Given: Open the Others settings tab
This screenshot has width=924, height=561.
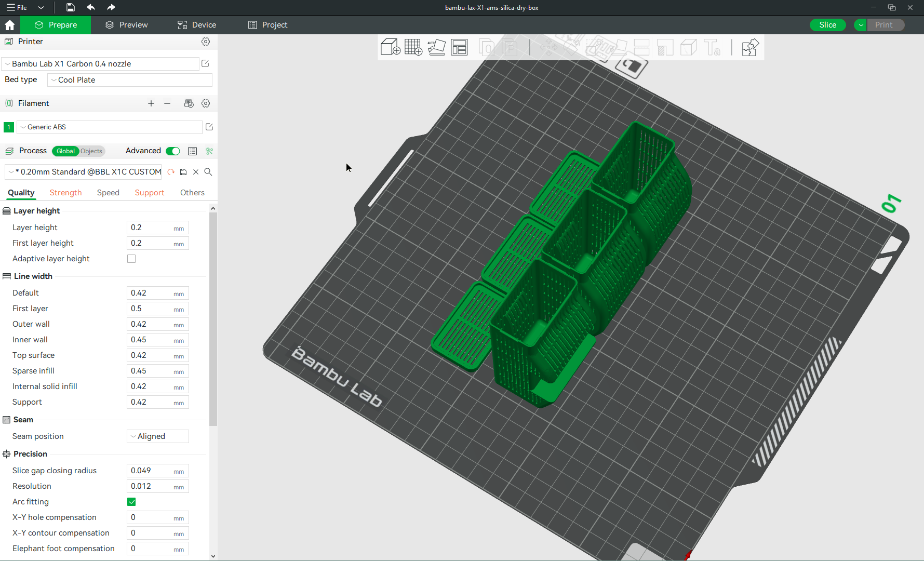Looking at the screenshot, I should pos(192,193).
